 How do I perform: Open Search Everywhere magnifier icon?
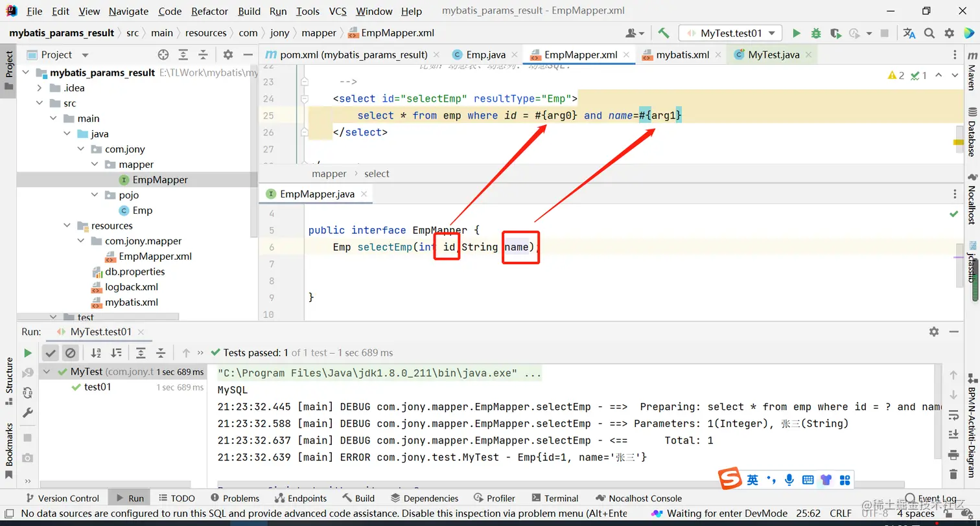(929, 33)
